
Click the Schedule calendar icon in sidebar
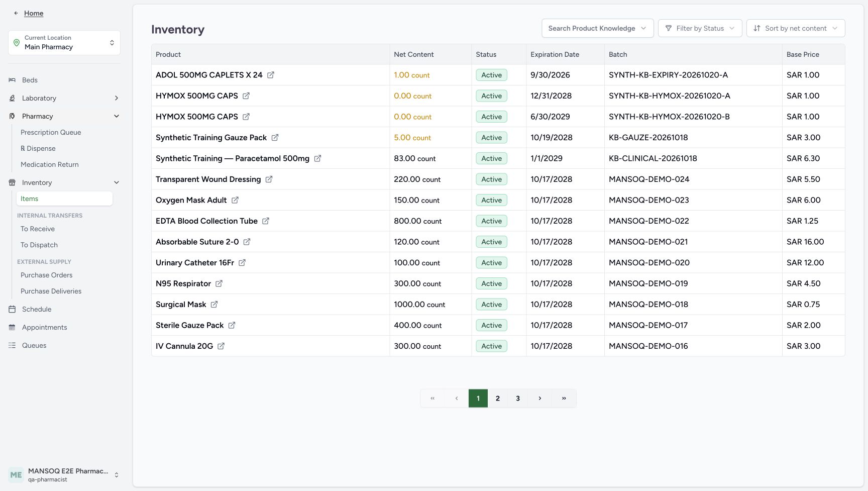tap(12, 309)
